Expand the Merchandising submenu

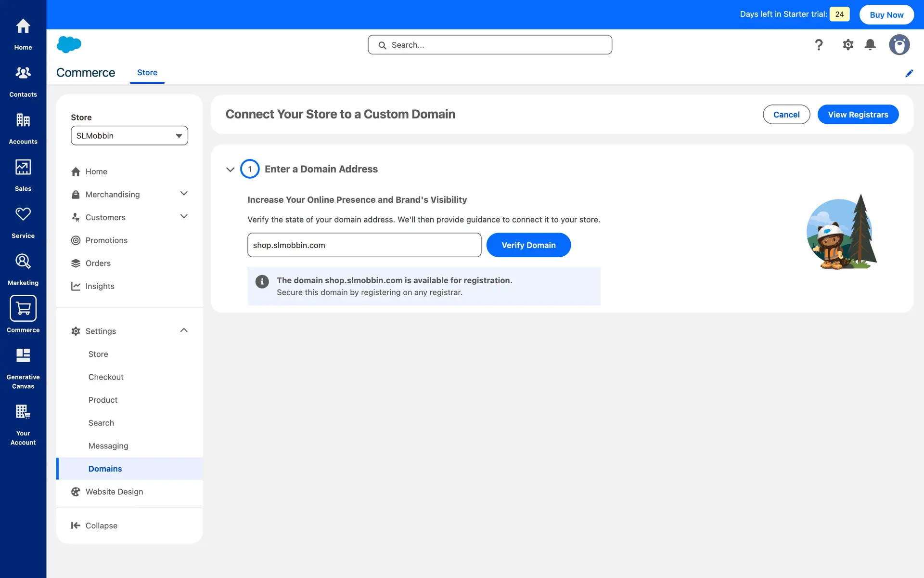[x=183, y=194]
